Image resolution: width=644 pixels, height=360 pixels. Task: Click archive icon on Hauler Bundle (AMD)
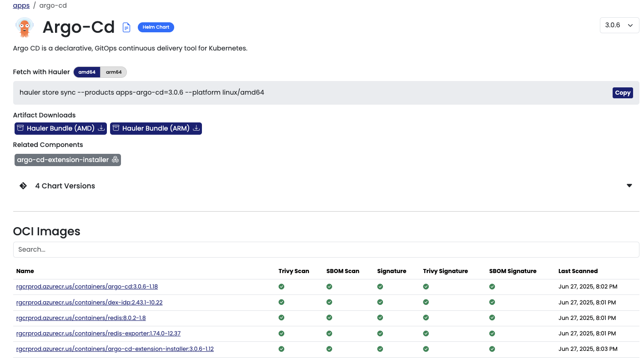point(20,128)
